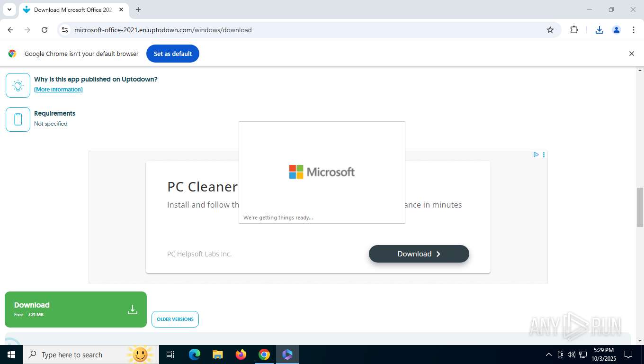
Task: Click the PC Cleaner ad headline
Action: pyautogui.click(x=202, y=187)
